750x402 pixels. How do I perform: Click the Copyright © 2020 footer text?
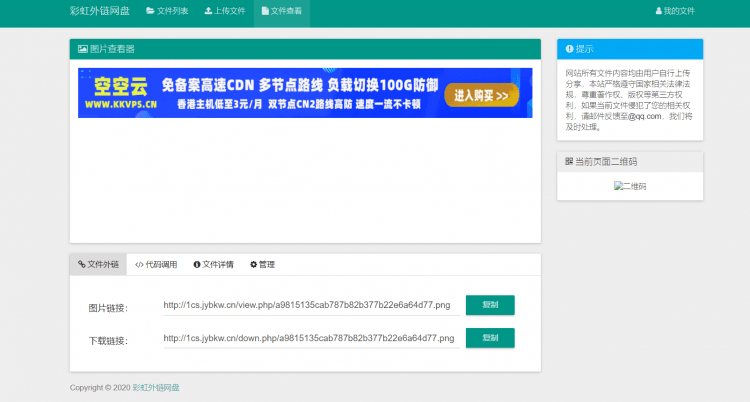[x=100, y=388]
